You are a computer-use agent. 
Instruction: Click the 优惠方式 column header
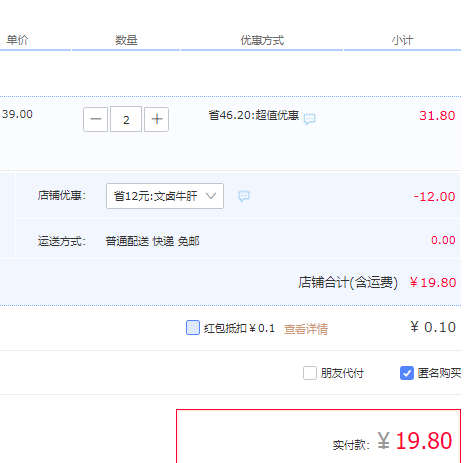[262, 40]
